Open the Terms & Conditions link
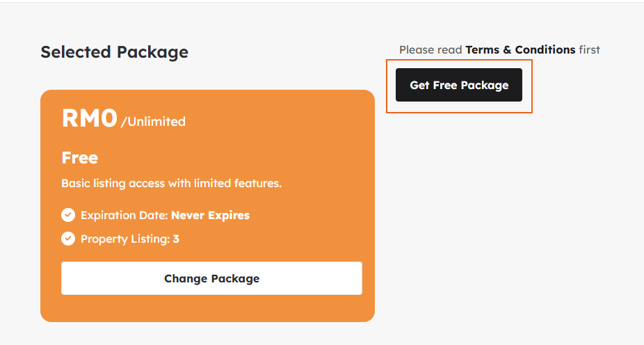Screen dimensions: 644x345 click(x=520, y=50)
